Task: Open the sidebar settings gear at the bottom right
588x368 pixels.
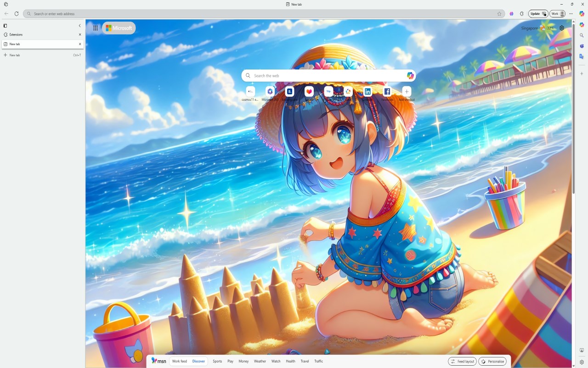Action: coord(582,362)
